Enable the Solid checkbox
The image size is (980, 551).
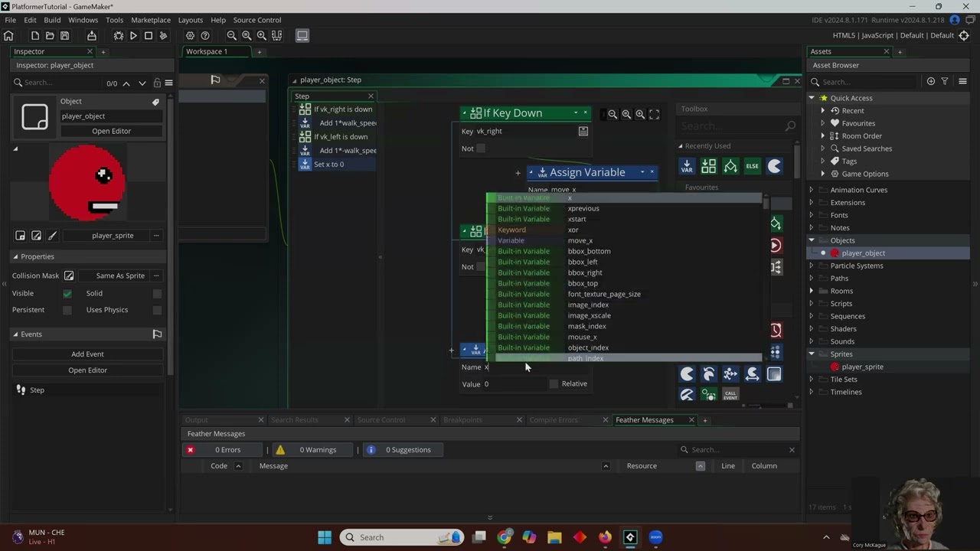[157, 293]
